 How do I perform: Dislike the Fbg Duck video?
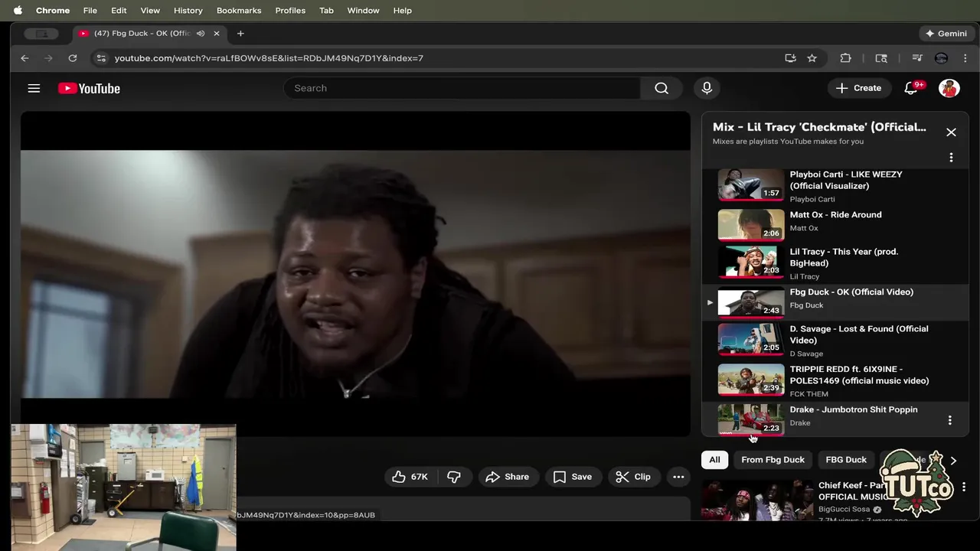pos(454,477)
